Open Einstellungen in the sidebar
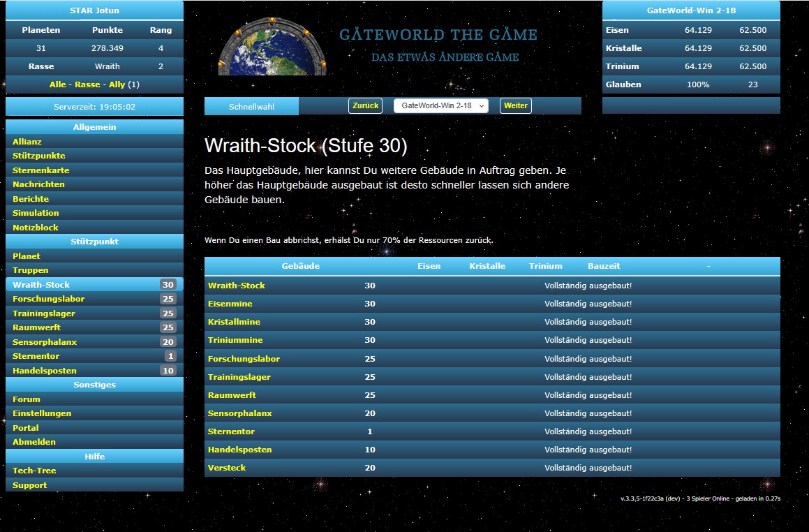The height and width of the screenshot is (532, 809). pos(42,413)
